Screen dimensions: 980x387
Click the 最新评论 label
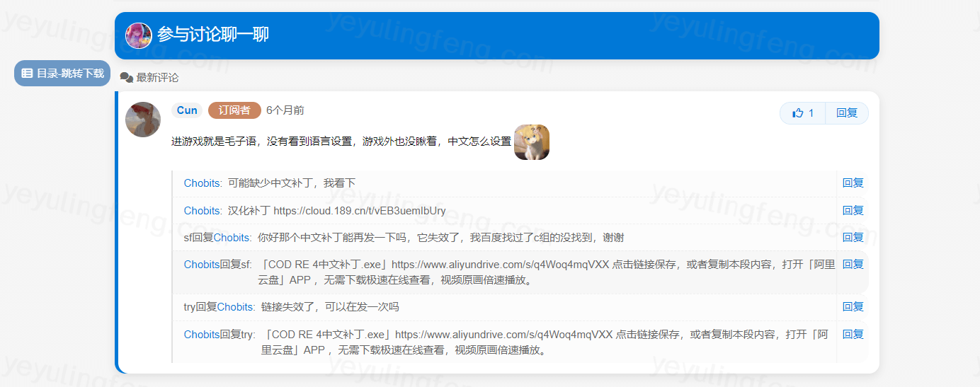click(x=157, y=78)
